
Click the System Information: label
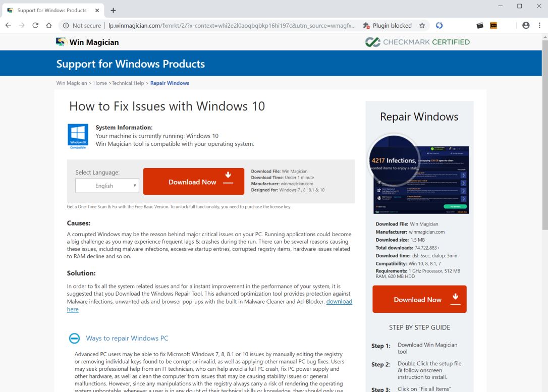pos(124,128)
